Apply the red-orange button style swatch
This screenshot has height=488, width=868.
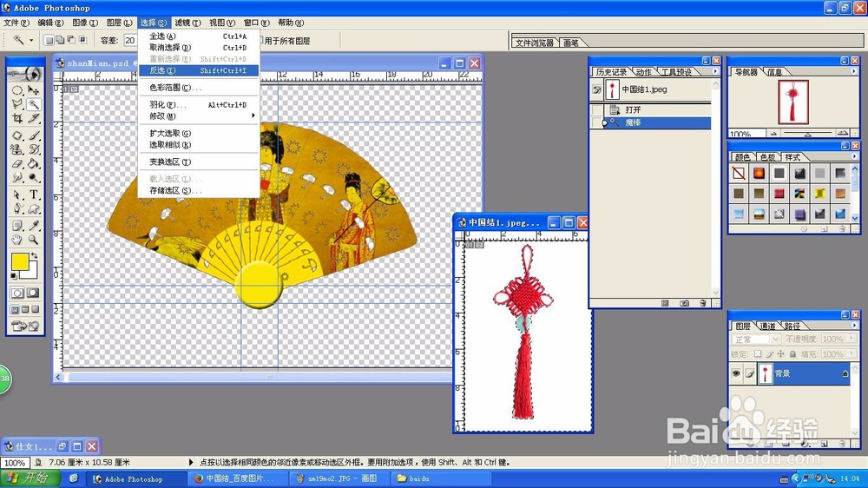click(759, 174)
